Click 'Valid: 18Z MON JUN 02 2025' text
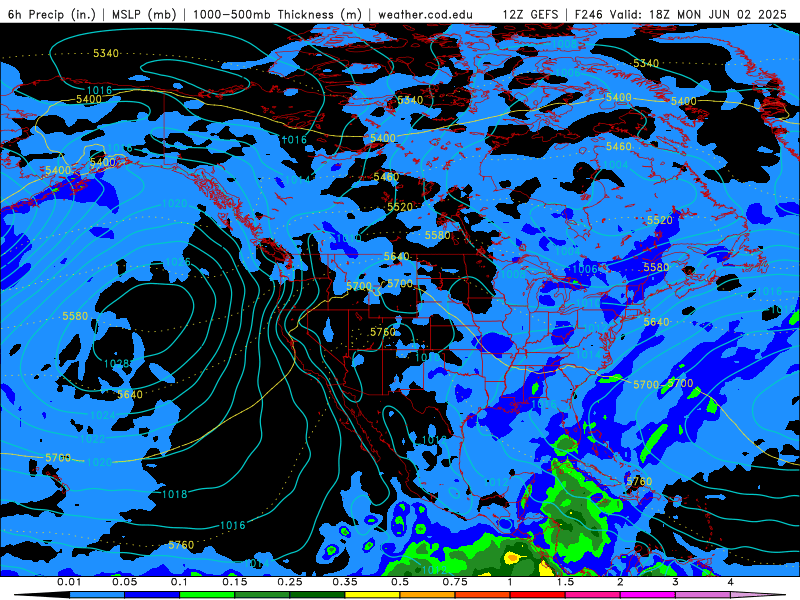This screenshot has height=600, width=800. click(698, 14)
